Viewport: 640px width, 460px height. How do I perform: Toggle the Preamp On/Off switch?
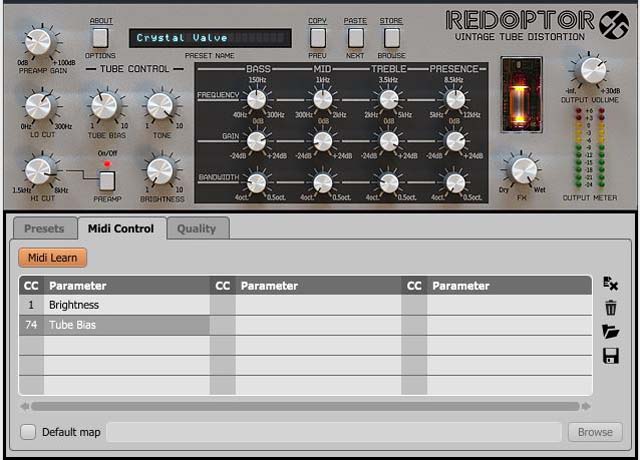[107, 180]
